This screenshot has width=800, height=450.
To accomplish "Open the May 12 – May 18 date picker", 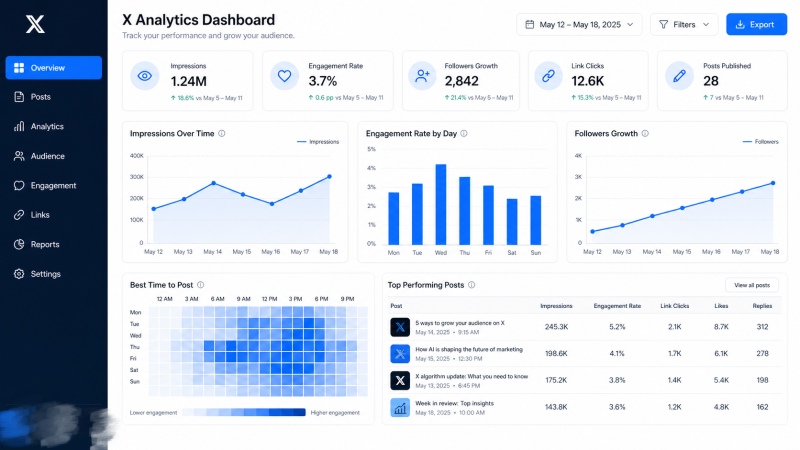I will 579,24.
